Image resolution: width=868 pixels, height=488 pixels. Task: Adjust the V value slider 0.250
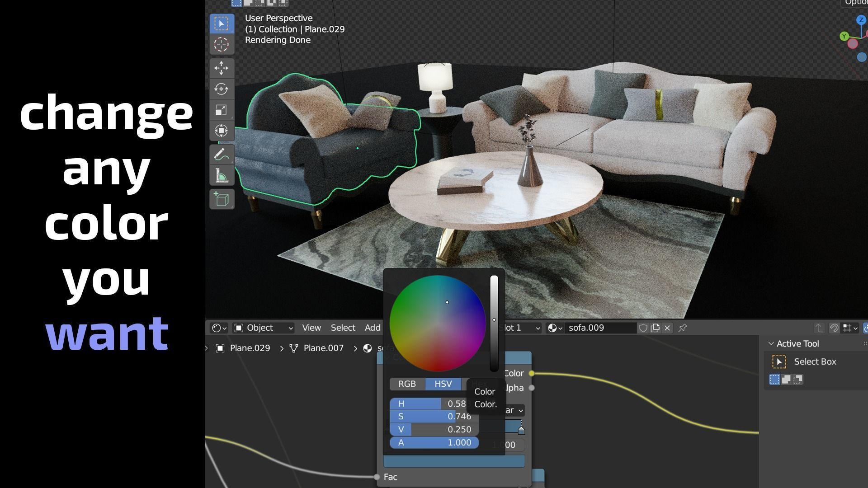click(434, 430)
